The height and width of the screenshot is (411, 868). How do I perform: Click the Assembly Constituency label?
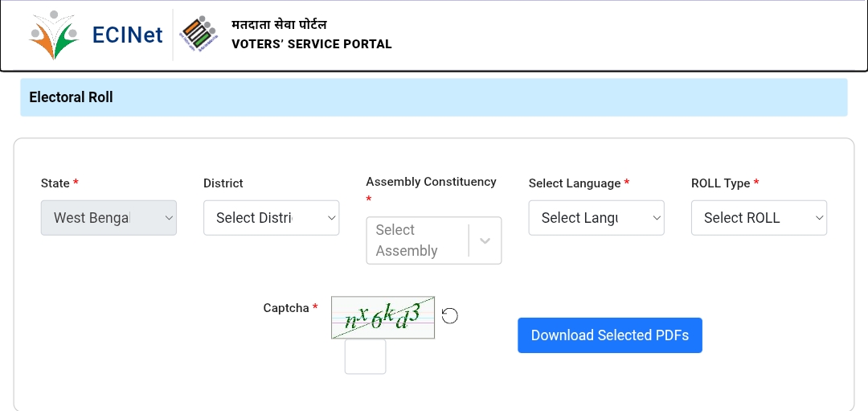tap(432, 182)
